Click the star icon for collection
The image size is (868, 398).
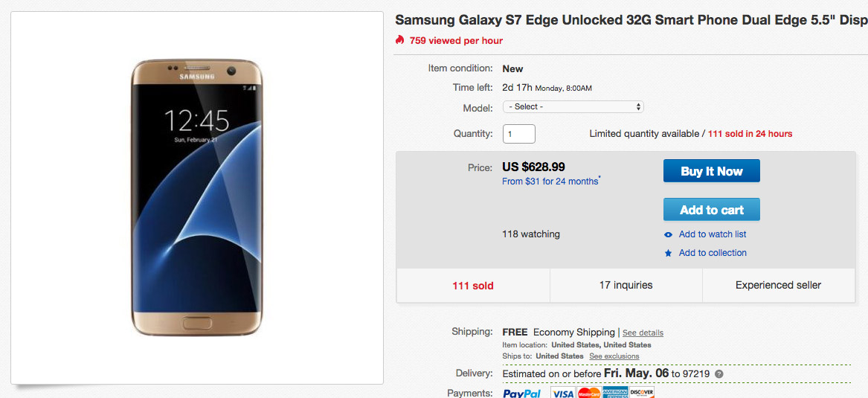click(x=669, y=253)
